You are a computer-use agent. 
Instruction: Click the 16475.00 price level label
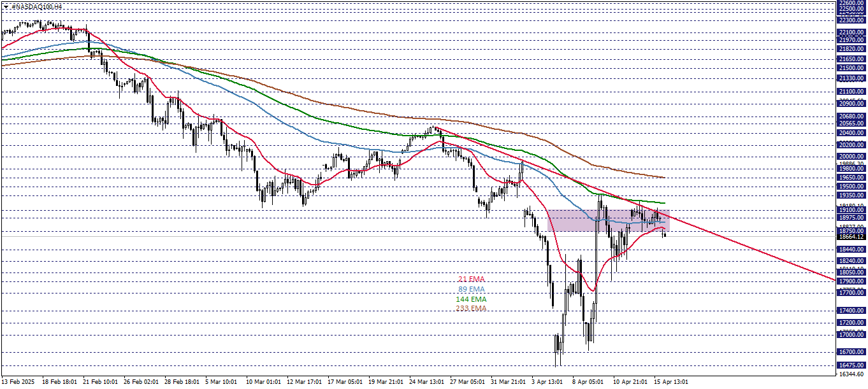(x=851, y=365)
